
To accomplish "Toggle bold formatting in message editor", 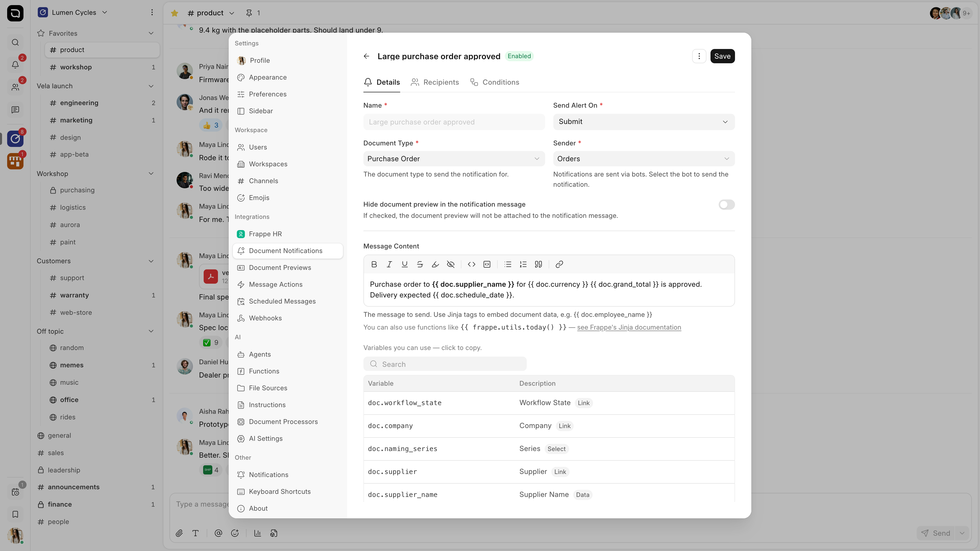I will [374, 264].
